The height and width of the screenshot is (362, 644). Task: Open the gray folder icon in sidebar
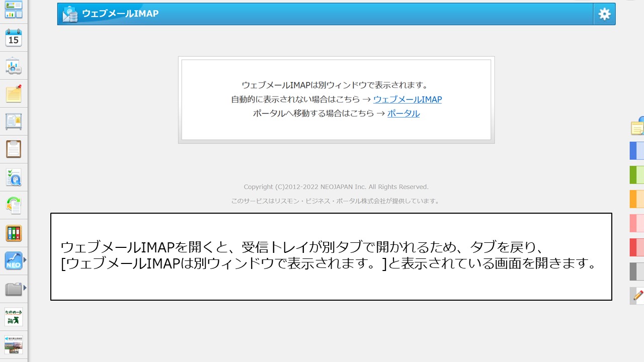point(14,289)
